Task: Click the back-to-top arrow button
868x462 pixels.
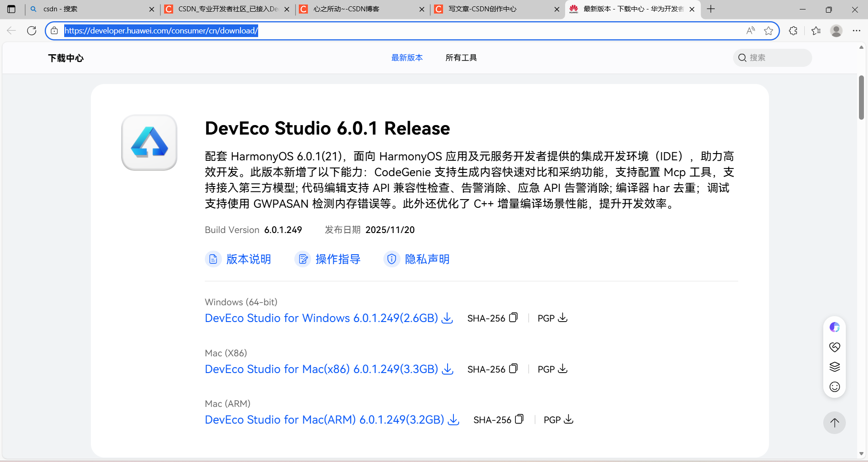Action: pos(835,423)
